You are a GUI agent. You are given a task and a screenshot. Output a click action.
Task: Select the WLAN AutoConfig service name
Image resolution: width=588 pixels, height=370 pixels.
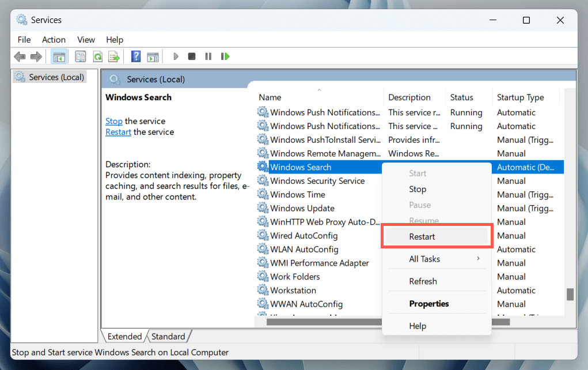(304, 249)
